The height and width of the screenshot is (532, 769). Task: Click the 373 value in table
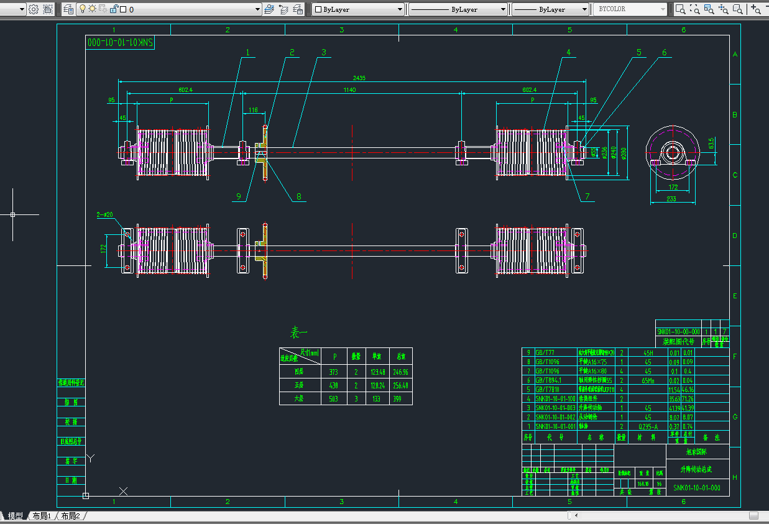tap(334, 372)
